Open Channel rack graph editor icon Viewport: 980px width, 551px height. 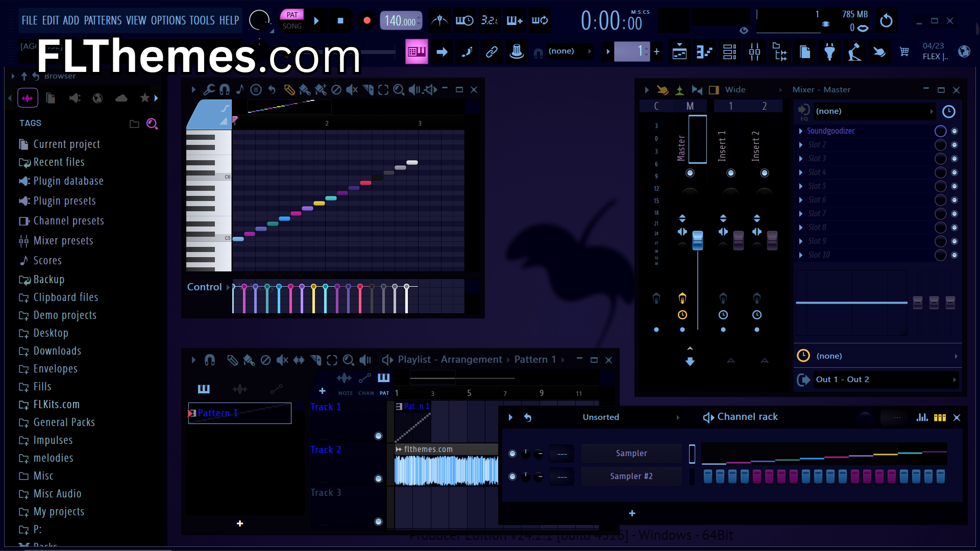922,417
